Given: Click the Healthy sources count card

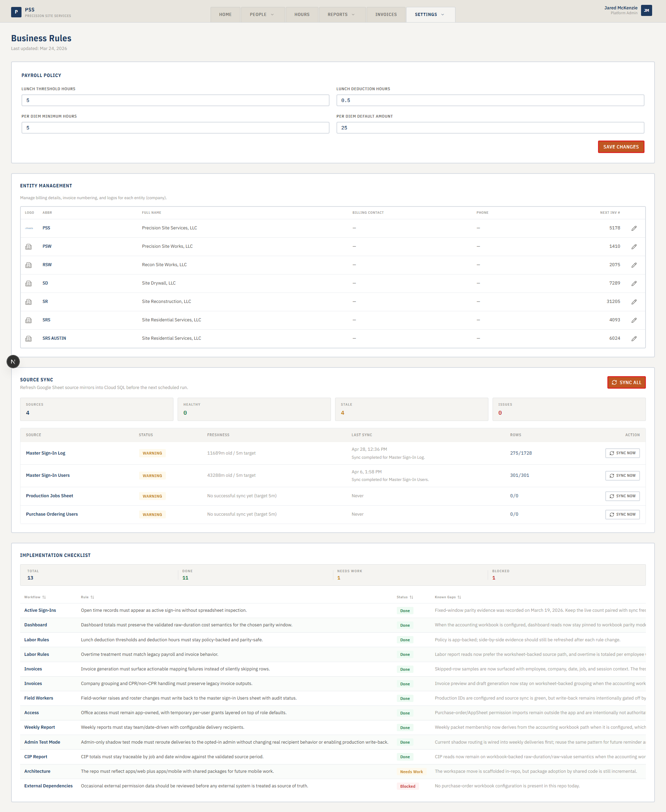Looking at the screenshot, I should click(254, 409).
